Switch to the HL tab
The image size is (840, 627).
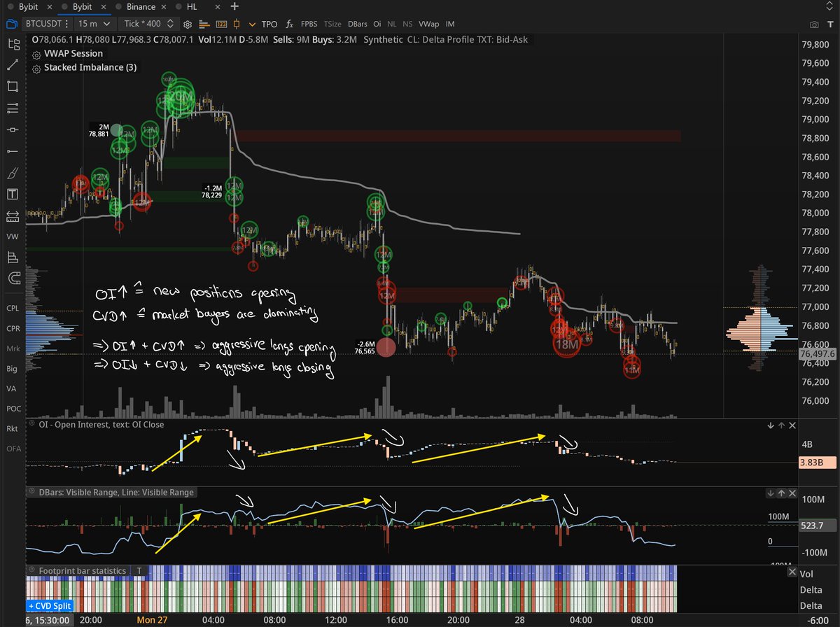[x=191, y=6]
